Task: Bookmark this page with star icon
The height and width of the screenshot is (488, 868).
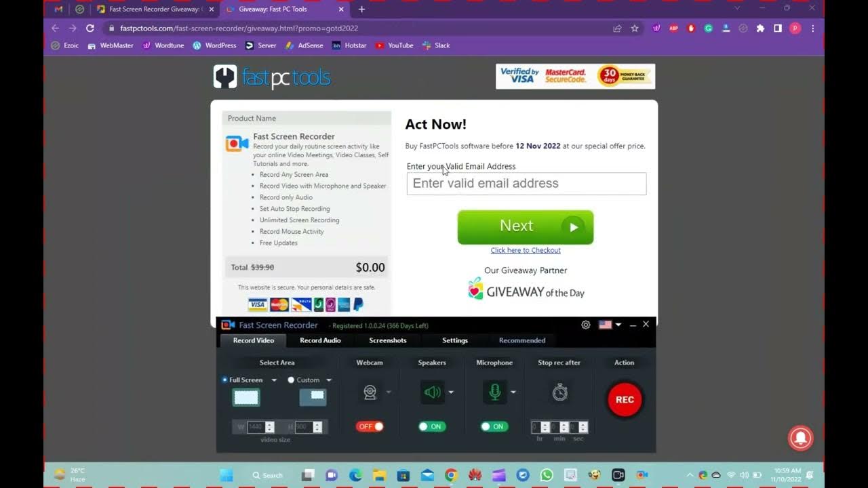Action: (x=635, y=28)
